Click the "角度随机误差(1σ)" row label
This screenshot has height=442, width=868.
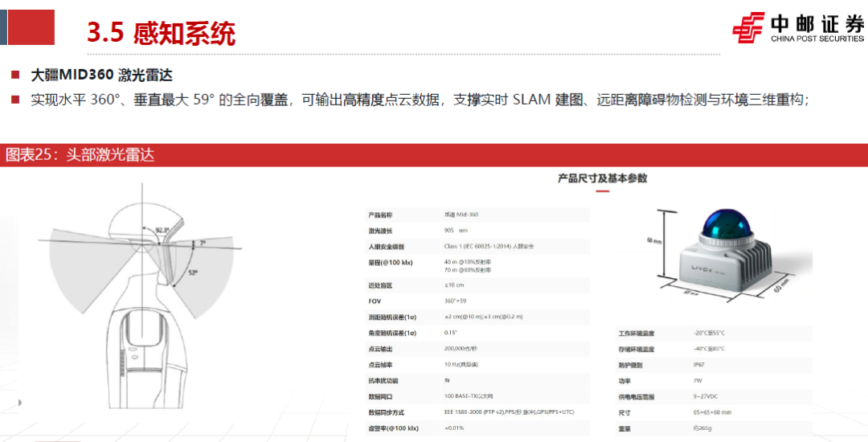tap(392, 334)
